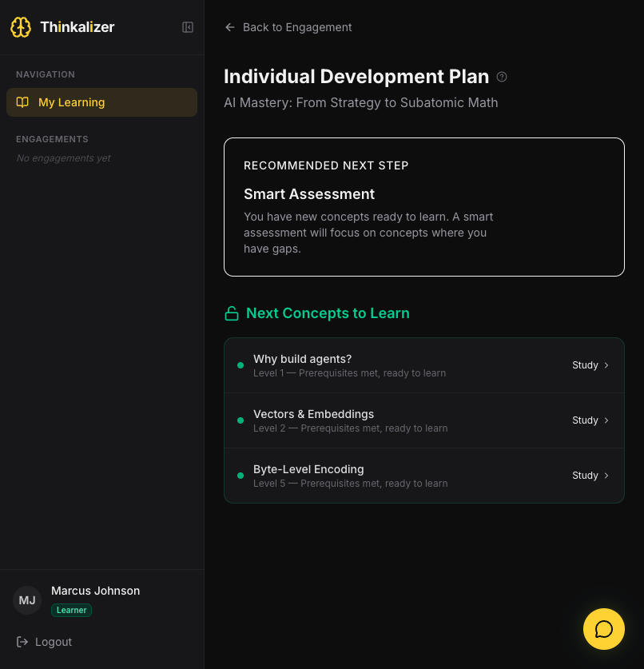Click the green status dot beside Why build agents?
This screenshot has width=644, height=669.
(x=241, y=365)
